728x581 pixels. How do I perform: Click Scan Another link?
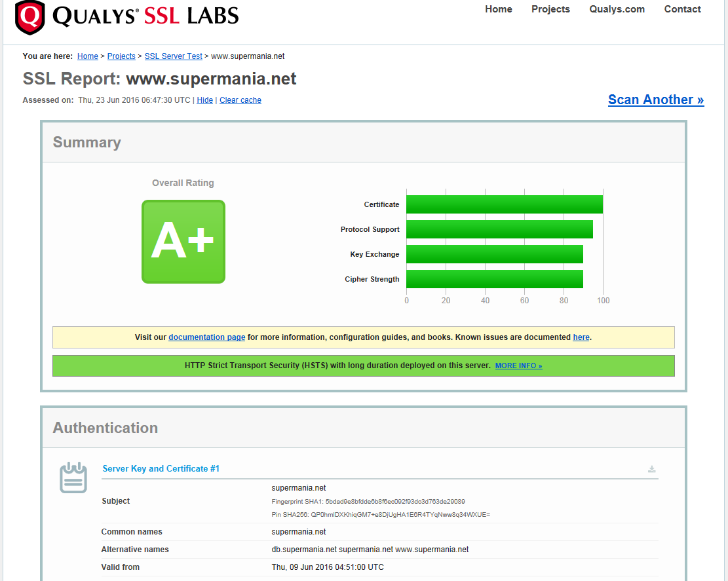pyautogui.click(x=655, y=100)
